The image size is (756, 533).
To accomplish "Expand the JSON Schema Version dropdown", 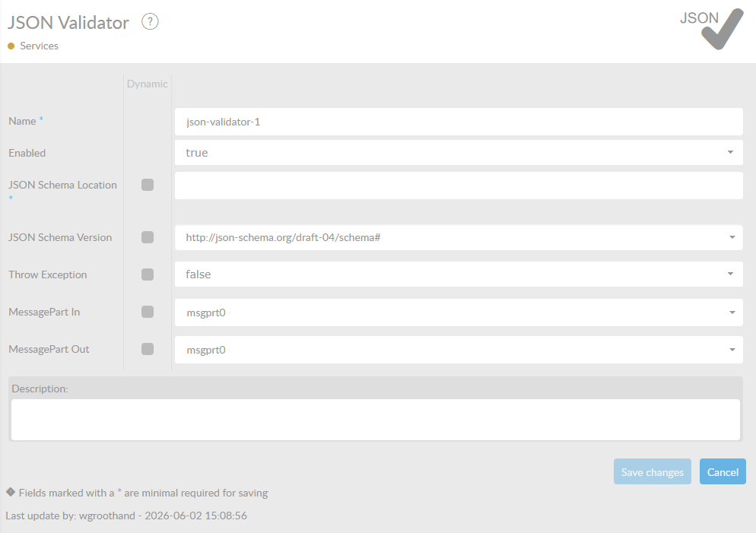I will click(459, 237).
